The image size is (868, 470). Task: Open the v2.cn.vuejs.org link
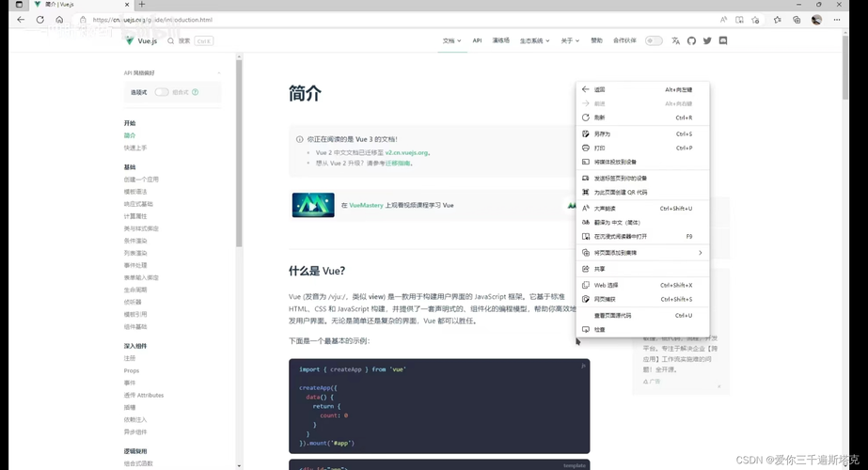pos(407,153)
